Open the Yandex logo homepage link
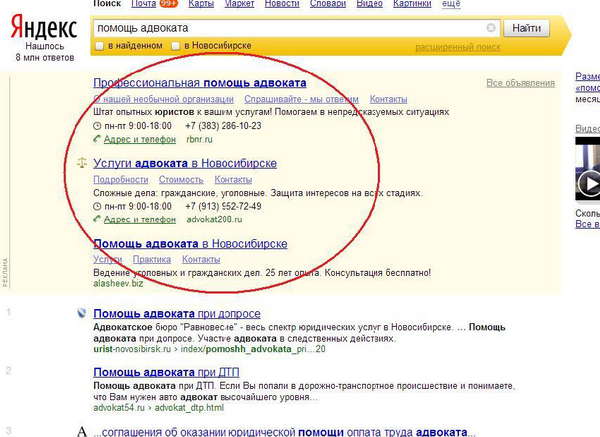The width and height of the screenshot is (600, 437). [x=44, y=27]
